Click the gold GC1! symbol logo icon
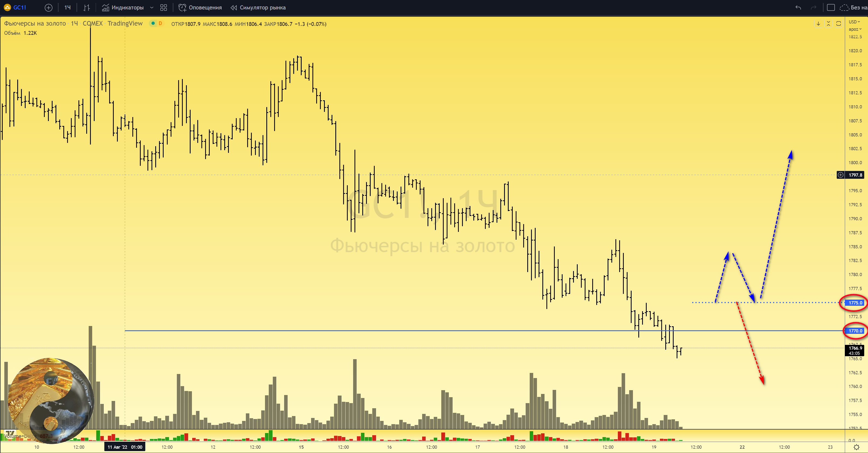 [7, 8]
